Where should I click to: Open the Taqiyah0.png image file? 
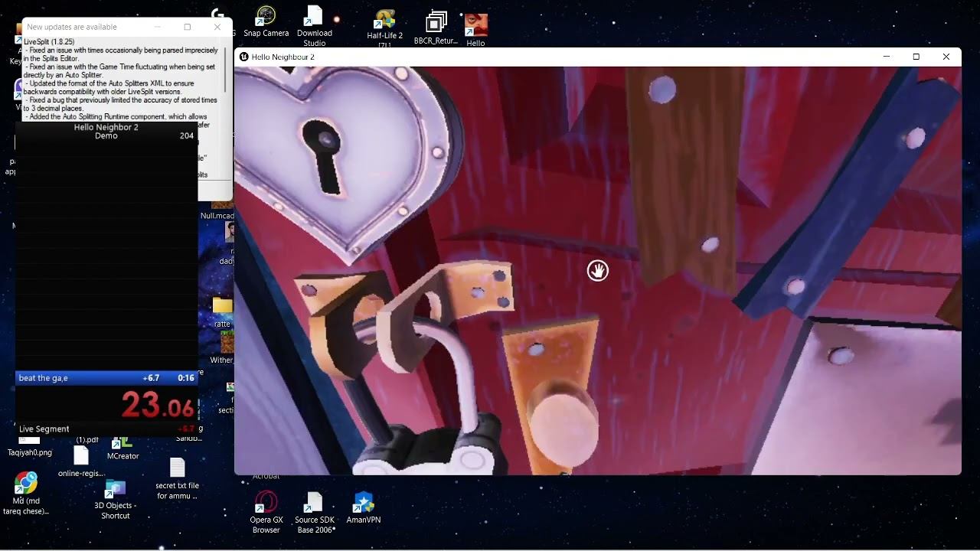click(x=29, y=447)
